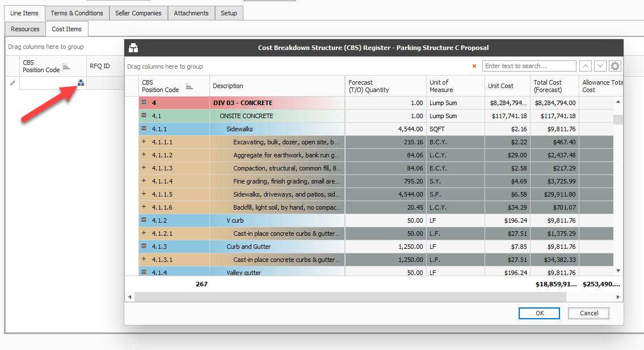Viewport: 644px width, 350px height.
Task: Click the vertical scrollbar down arrow in the grid
Action: (618, 271)
